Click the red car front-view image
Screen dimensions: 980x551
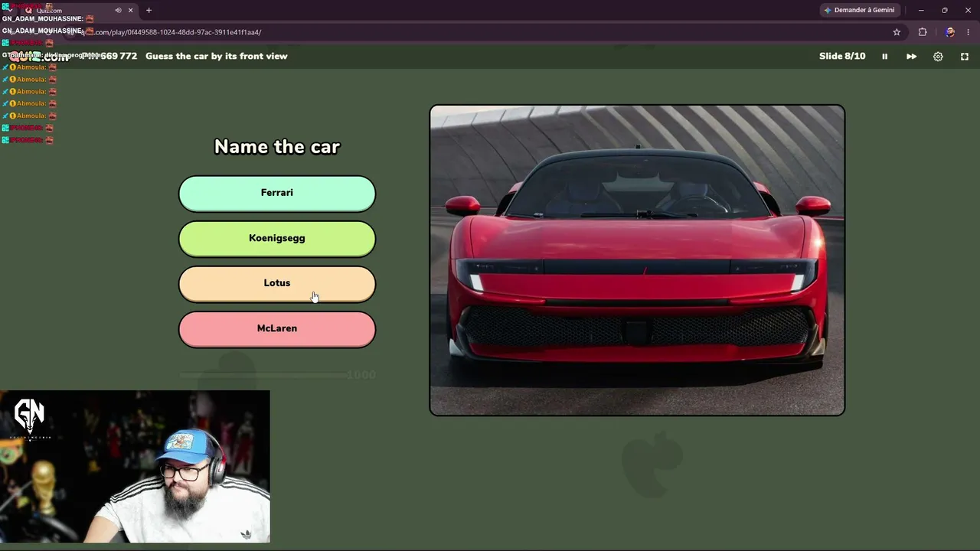[637, 260]
